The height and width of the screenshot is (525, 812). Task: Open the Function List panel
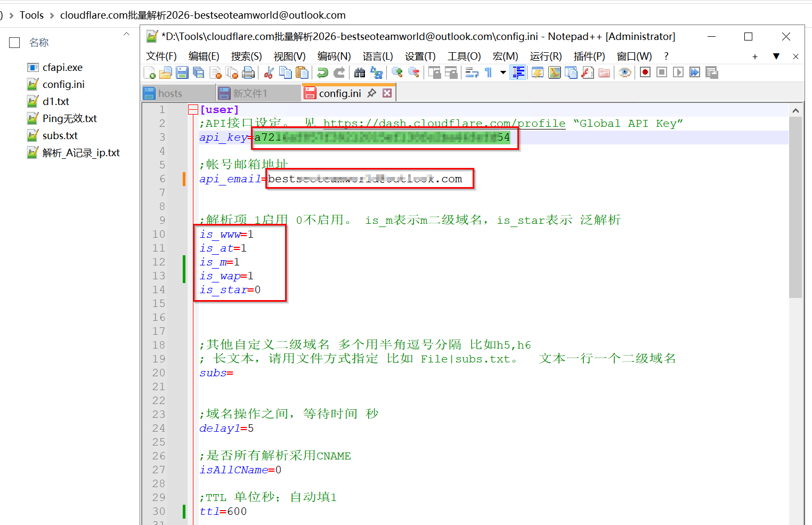click(587, 72)
